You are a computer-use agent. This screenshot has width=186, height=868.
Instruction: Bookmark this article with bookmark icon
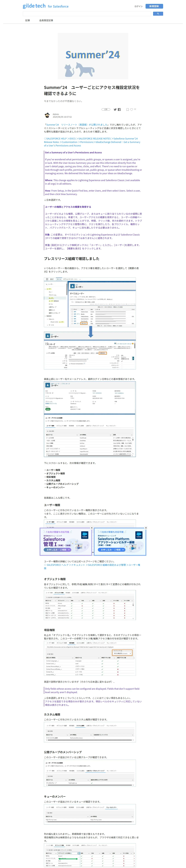(128, 110)
